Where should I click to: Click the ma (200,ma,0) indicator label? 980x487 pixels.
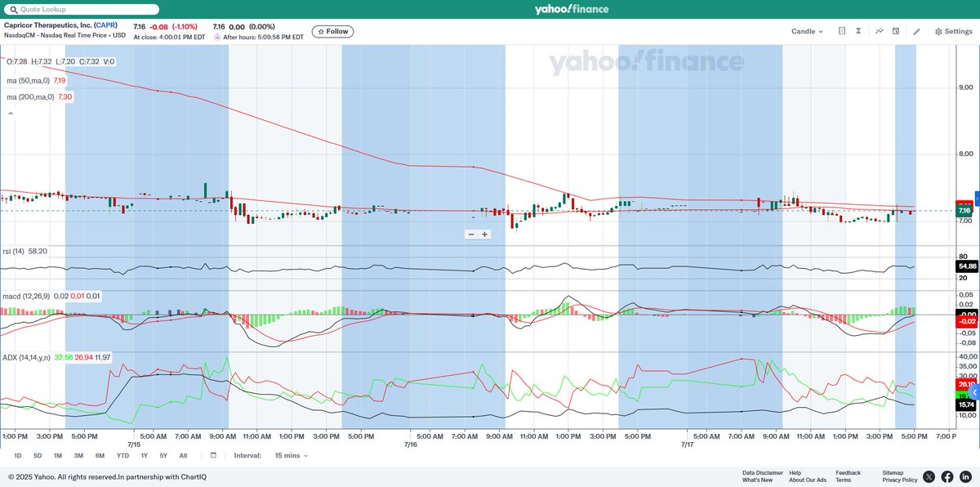[x=30, y=97]
